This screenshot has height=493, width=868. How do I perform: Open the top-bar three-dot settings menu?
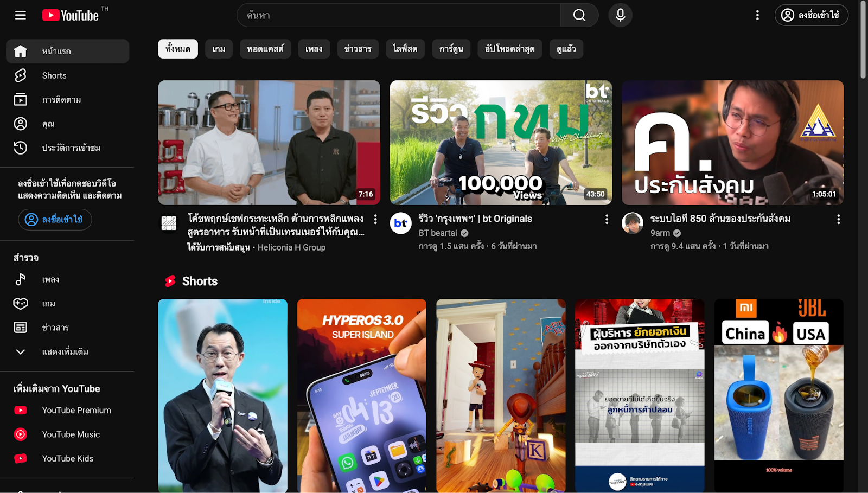(x=757, y=15)
